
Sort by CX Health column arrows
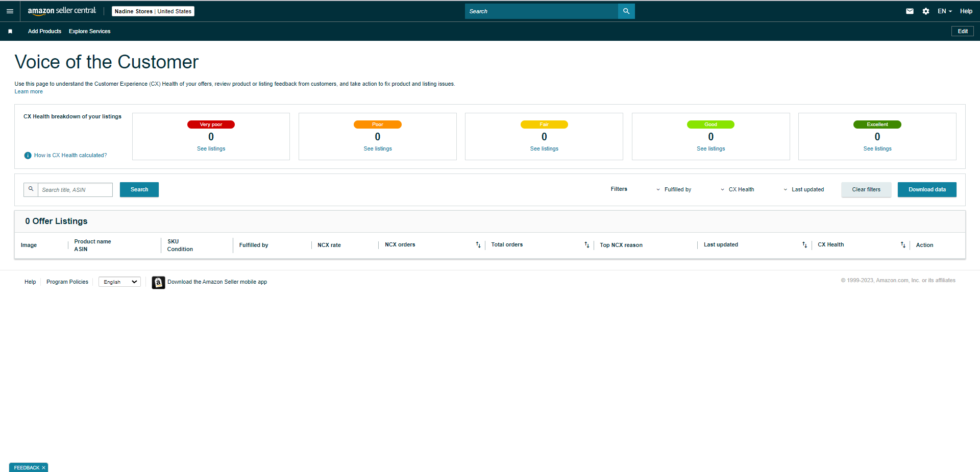903,245
